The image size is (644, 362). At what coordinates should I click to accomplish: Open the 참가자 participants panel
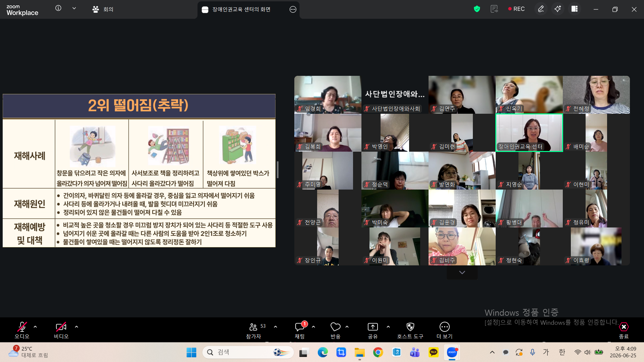[254, 330]
